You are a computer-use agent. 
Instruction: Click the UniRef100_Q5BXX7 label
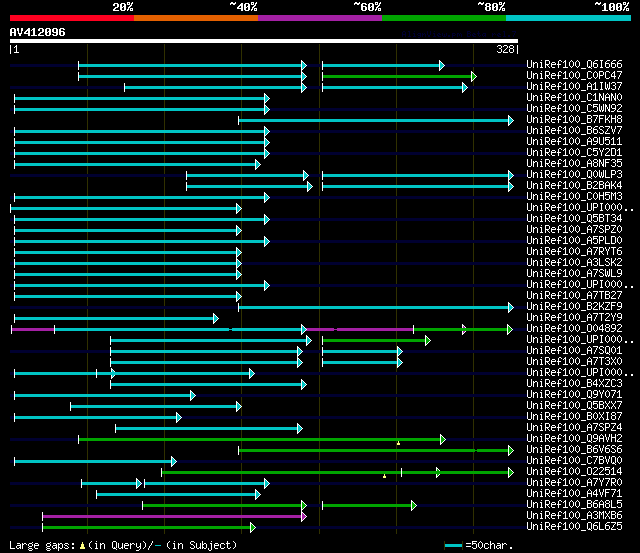574,406
